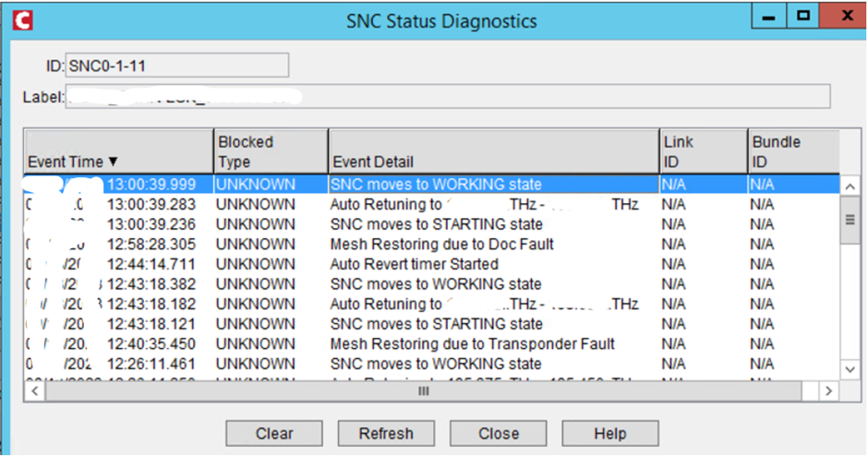Refresh the SNC status diagnostics
868x456 pixels.
click(386, 433)
